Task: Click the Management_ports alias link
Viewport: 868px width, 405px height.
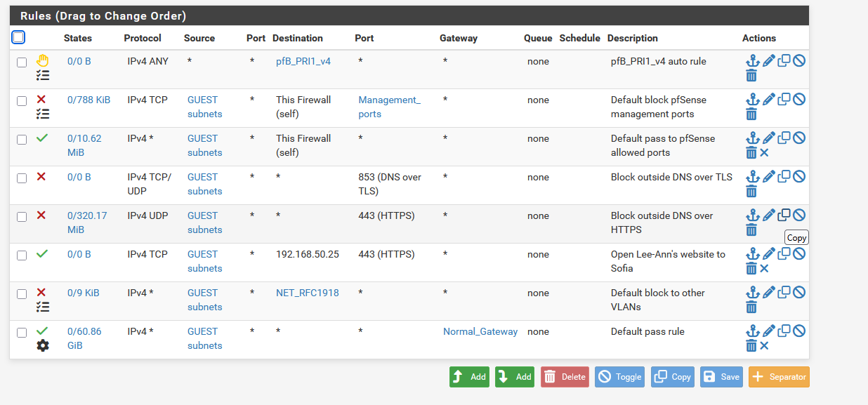Action: pos(389,107)
